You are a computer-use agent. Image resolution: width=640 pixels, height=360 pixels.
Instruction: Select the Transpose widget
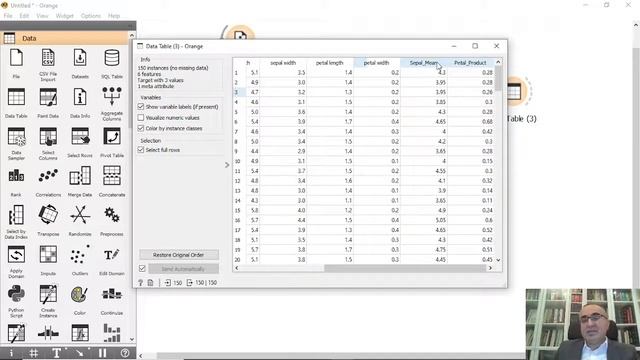(48, 215)
